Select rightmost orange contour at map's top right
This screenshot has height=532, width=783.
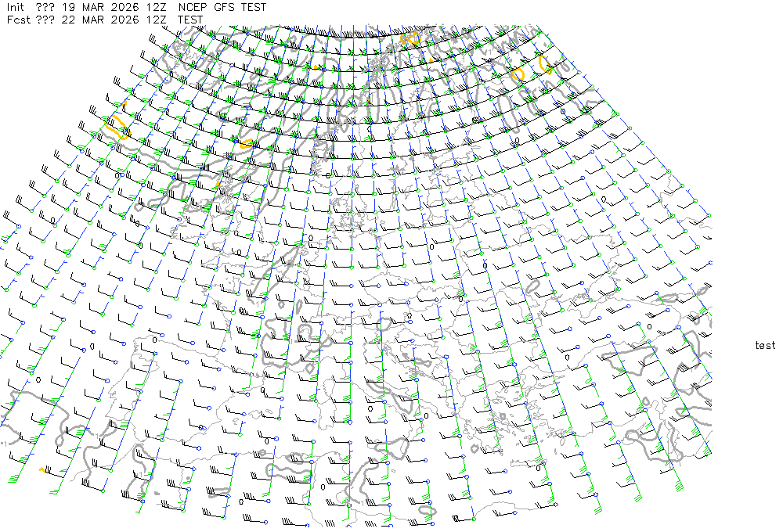point(546,65)
